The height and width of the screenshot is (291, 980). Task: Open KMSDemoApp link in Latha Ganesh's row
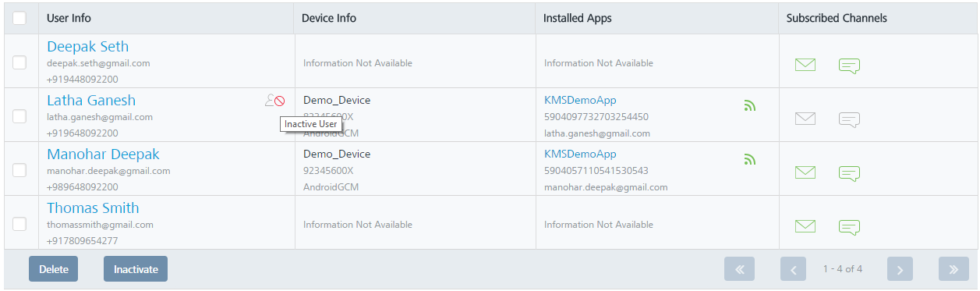580,101
